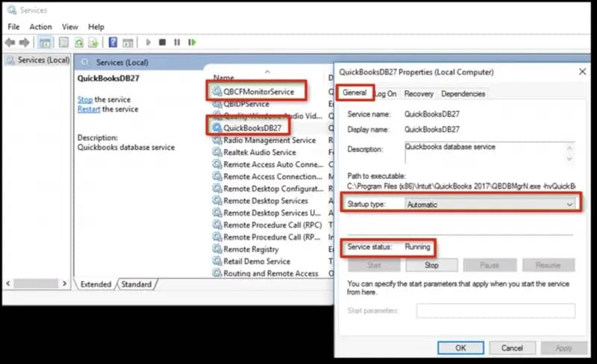The height and width of the screenshot is (364, 597).
Task: Click the gear icon of Realtek Audio Service
Action: (217, 152)
